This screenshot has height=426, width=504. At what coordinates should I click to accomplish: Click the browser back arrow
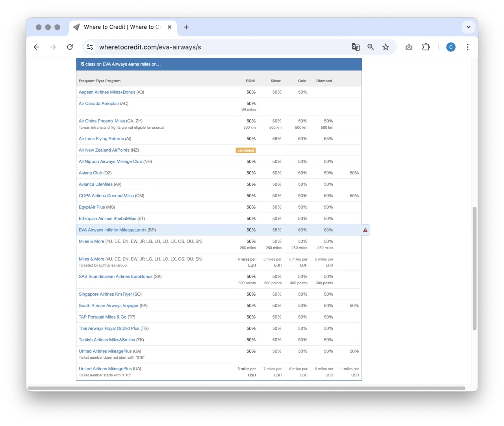click(37, 47)
